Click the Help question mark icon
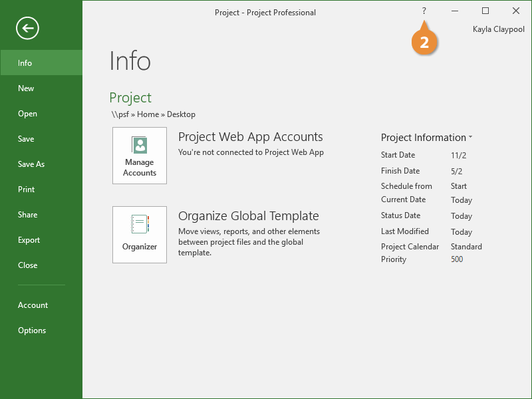The width and height of the screenshot is (532, 399). click(x=424, y=11)
